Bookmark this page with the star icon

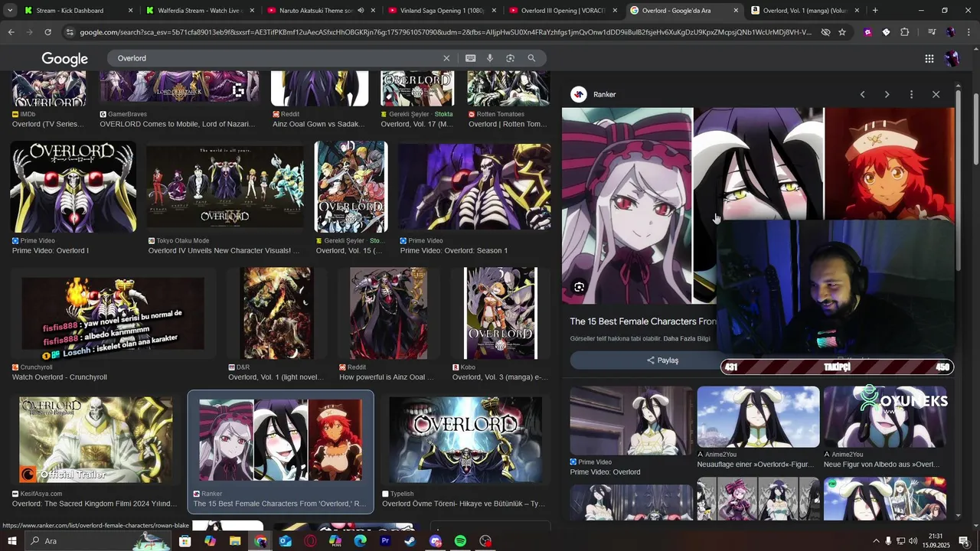pyautogui.click(x=842, y=32)
